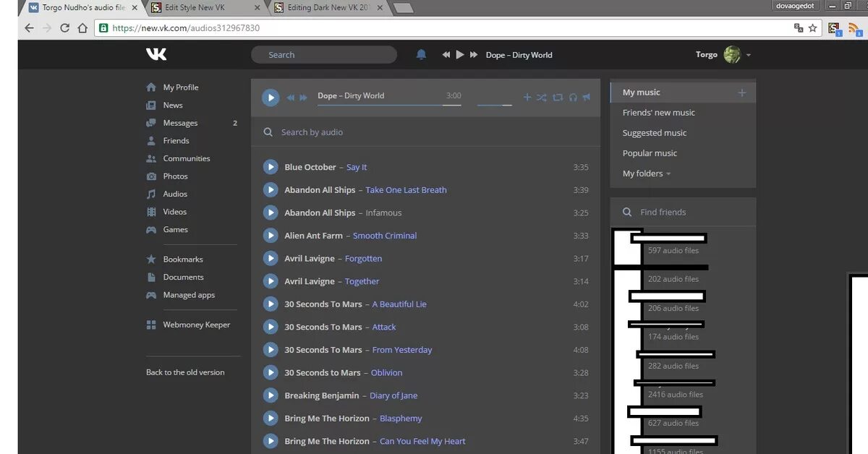Reload the page with the browser refresh button

click(65, 28)
